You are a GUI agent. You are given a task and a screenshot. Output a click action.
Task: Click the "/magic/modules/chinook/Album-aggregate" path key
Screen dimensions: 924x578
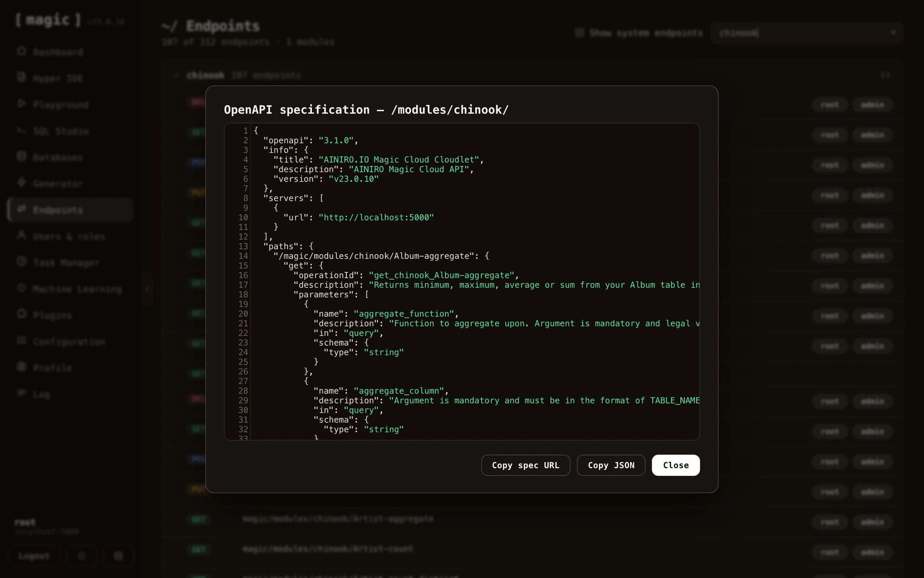coord(373,256)
